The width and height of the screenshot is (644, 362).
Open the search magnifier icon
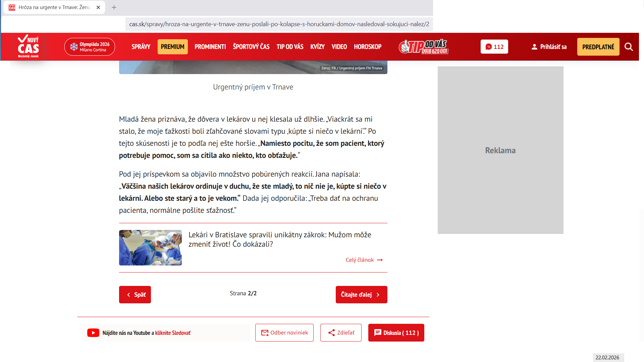point(629,47)
